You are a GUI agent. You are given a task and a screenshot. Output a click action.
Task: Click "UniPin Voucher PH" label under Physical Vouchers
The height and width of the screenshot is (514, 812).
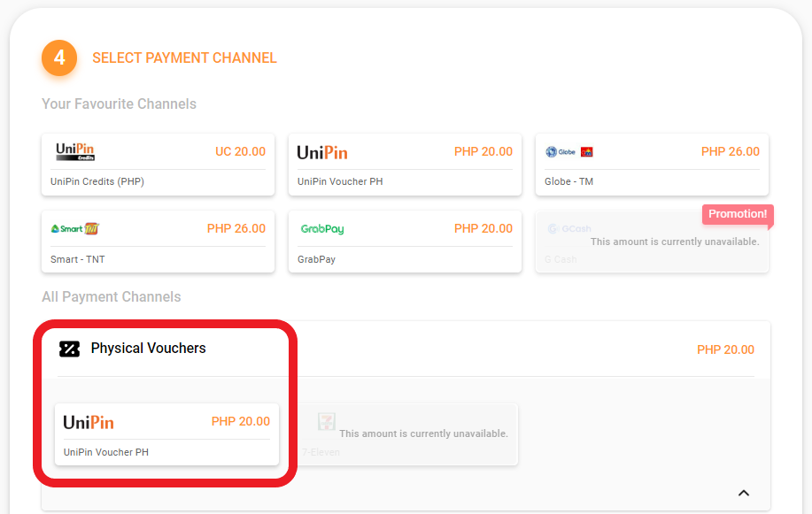pyautogui.click(x=106, y=452)
